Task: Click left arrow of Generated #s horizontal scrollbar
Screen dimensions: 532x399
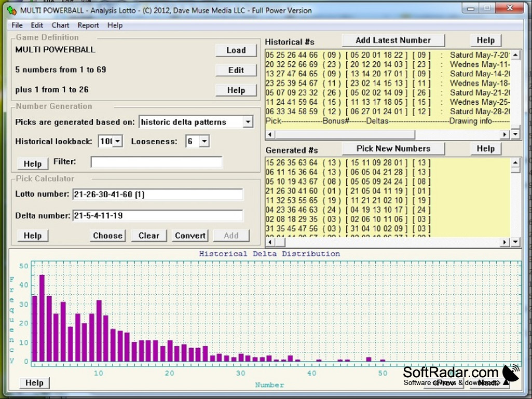Action: coord(270,242)
